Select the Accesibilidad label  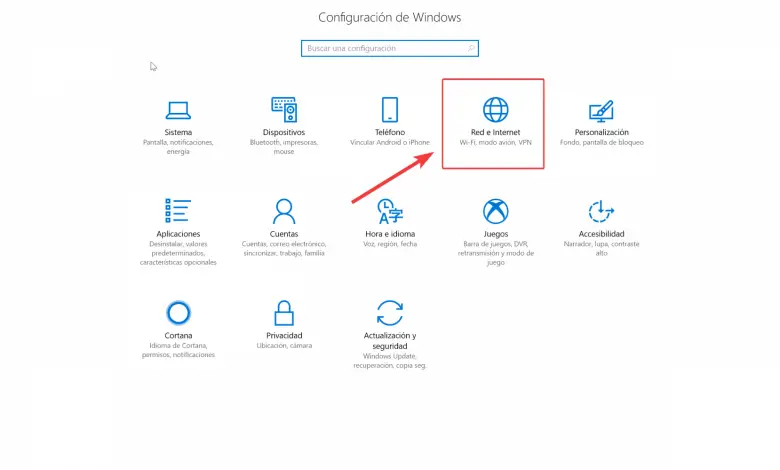click(x=601, y=234)
